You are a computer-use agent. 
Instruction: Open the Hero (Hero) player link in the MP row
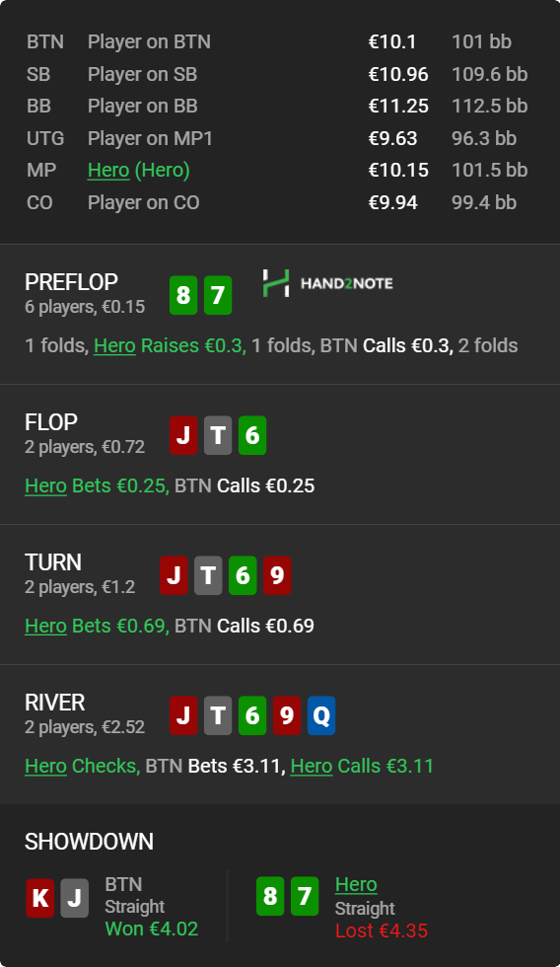pos(139,170)
